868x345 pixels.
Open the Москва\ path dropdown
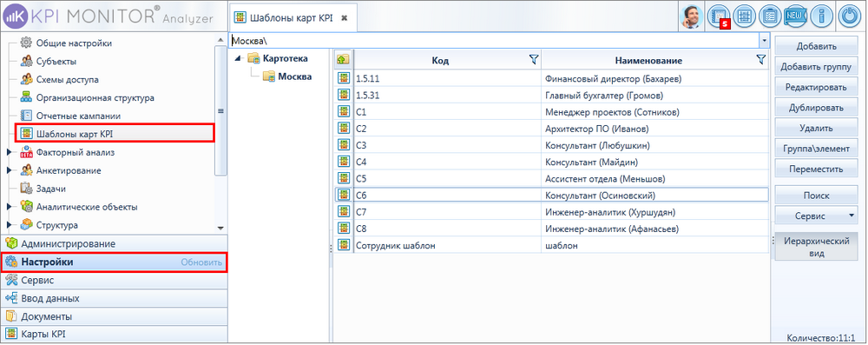(765, 41)
